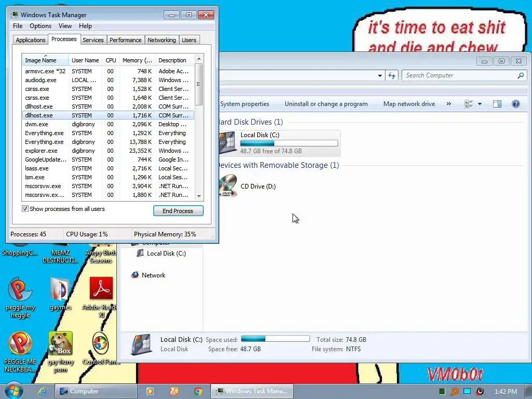Click the refresh arrows button in Explorer
Viewport: 532px width, 399px height.
coord(392,75)
